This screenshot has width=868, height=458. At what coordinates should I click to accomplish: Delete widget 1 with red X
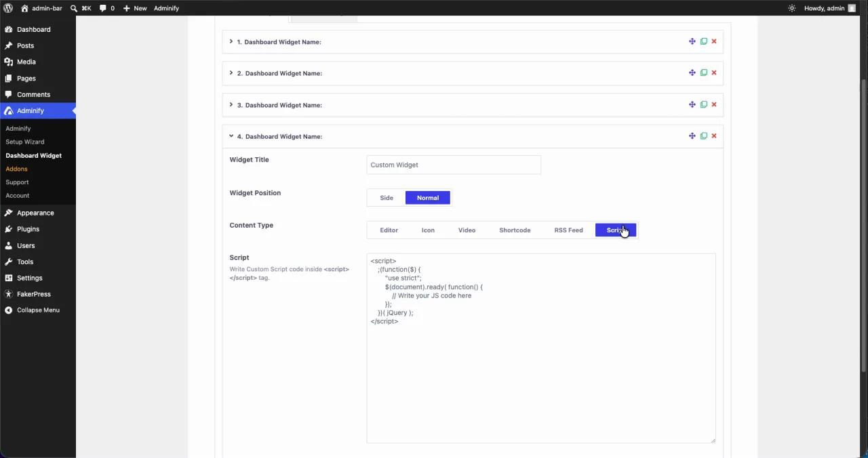[714, 41]
